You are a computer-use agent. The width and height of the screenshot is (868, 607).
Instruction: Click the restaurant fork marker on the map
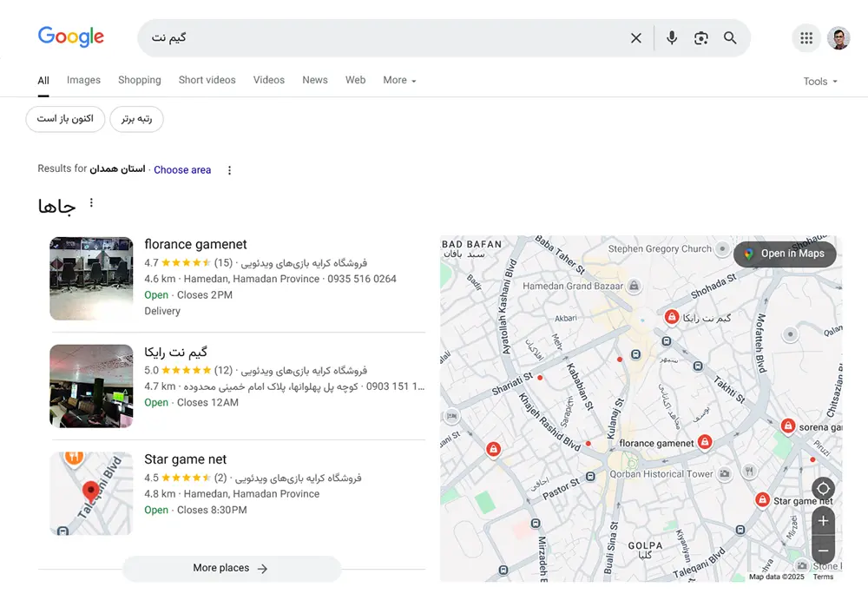[749, 472]
